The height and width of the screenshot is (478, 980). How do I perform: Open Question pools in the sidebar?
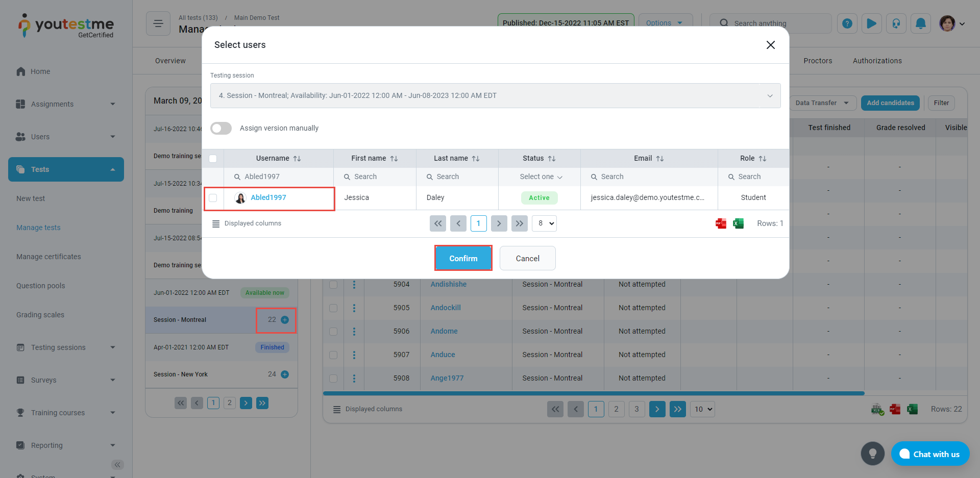pyautogui.click(x=41, y=286)
